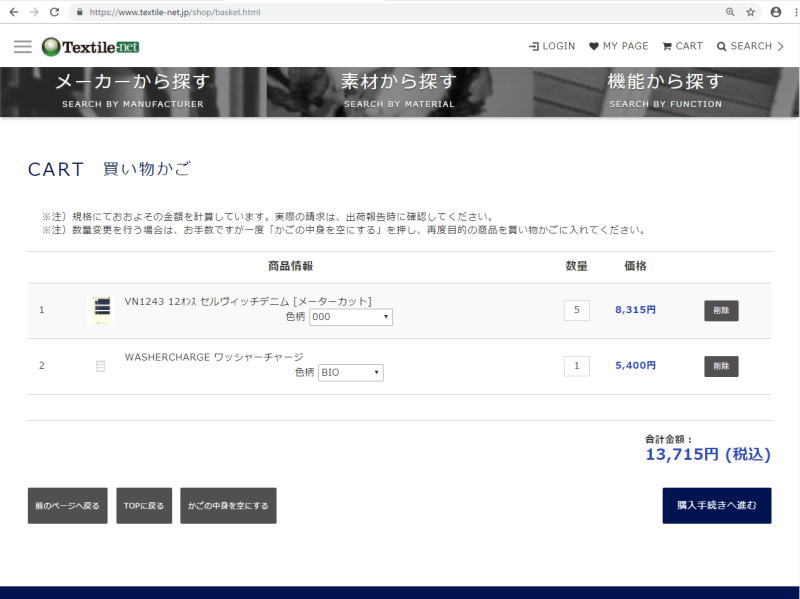Delete the VN1243 denim item from cart

[721, 310]
